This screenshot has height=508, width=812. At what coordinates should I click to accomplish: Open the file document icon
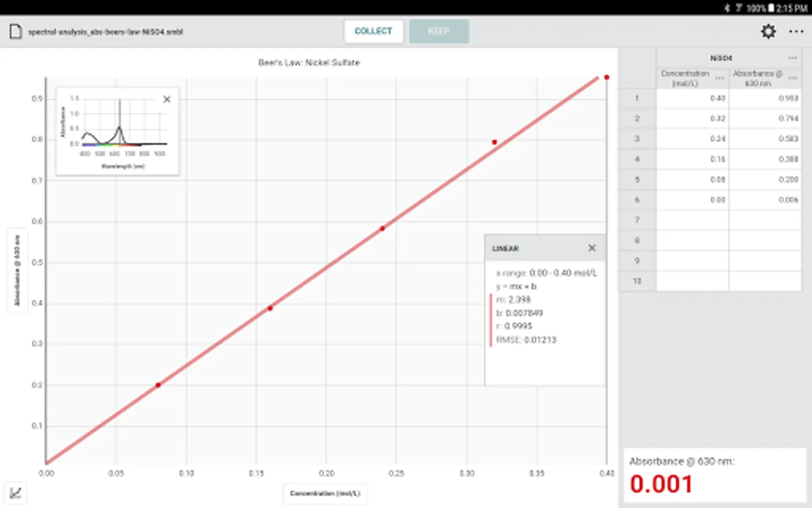tap(16, 32)
